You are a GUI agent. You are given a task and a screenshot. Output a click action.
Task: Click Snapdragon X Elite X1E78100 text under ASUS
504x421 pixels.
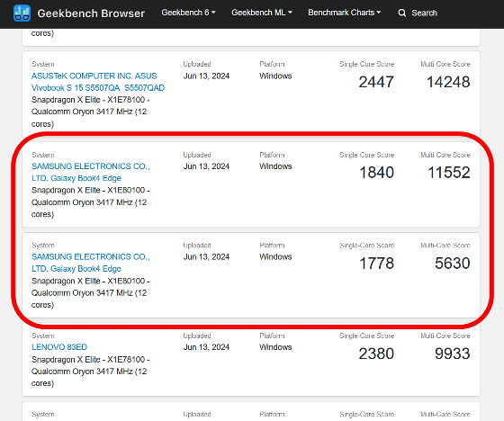click(x=91, y=112)
